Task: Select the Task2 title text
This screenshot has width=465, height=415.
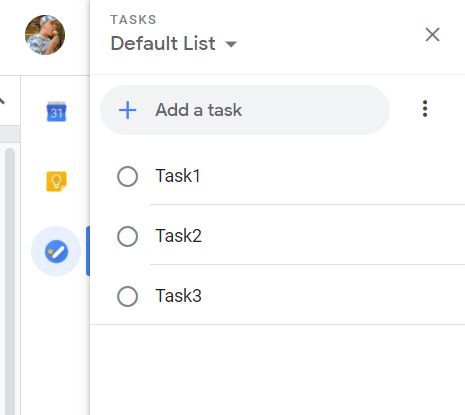Action: [x=178, y=236]
